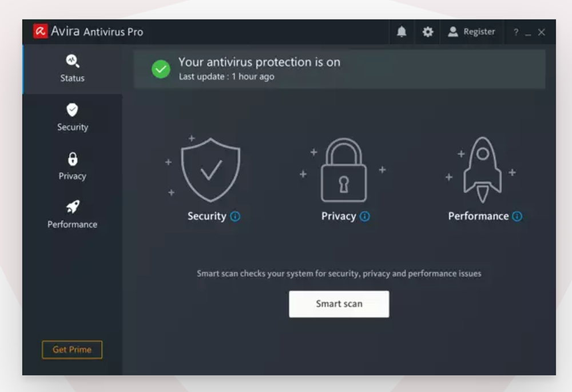Show info for Security module
572x392 pixels.
(x=235, y=216)
